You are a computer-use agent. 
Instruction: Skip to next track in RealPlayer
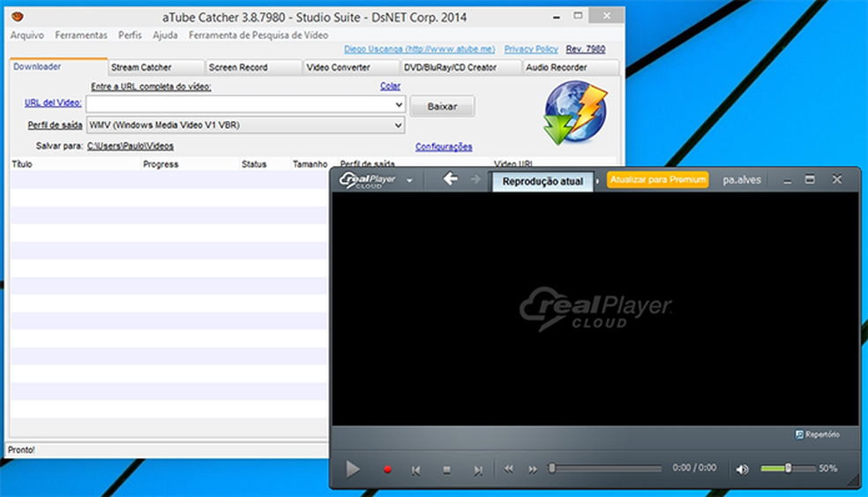pyautogui.click(x=478, y=471)
